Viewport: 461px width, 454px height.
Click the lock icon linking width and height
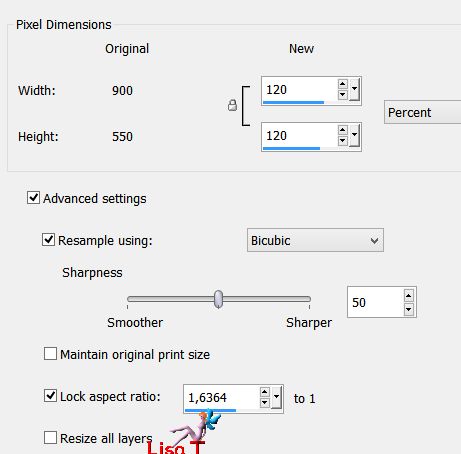[x=232, y=105]
